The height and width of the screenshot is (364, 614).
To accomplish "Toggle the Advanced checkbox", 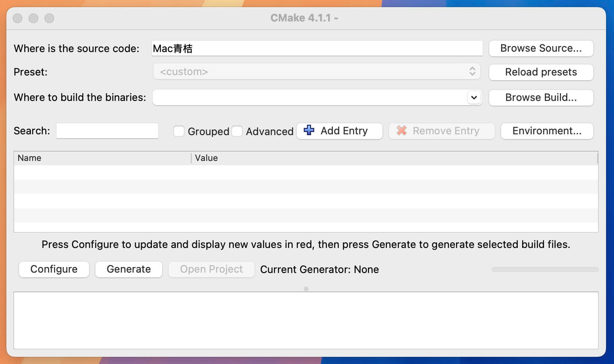I will coord(237,131).
